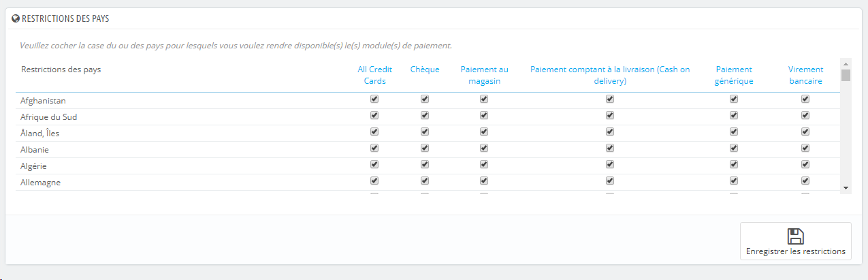Uncheck Cash on delivery for Albanie
This screenshot has height=280, width=868.
coord(610,148)
